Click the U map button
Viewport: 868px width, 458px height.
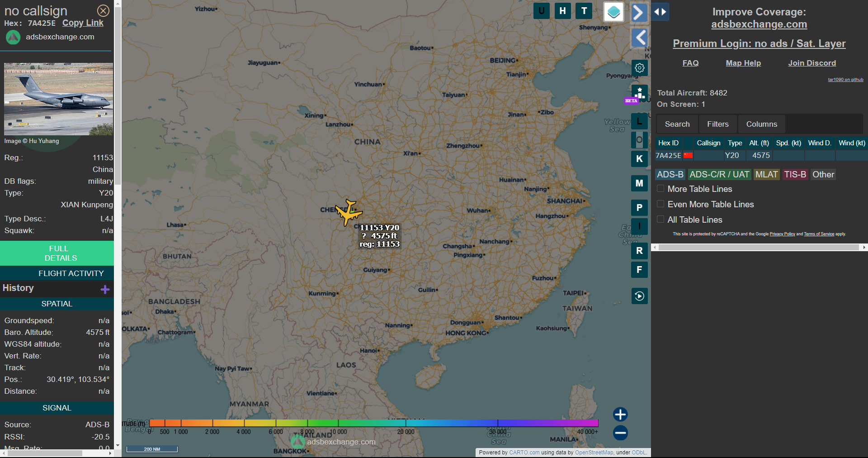[x=541, y=11]
